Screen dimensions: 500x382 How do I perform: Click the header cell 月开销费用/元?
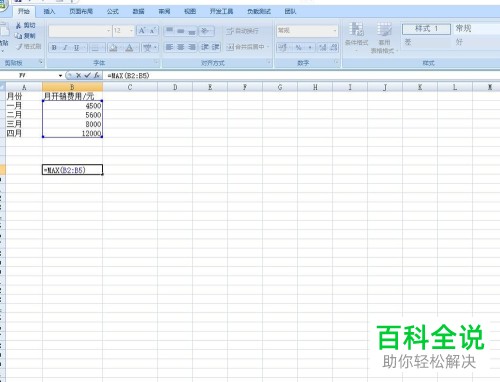(72, 96)
